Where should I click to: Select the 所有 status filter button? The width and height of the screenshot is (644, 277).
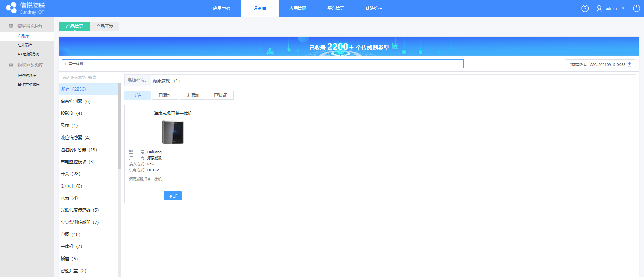click(x=137, y=95)
